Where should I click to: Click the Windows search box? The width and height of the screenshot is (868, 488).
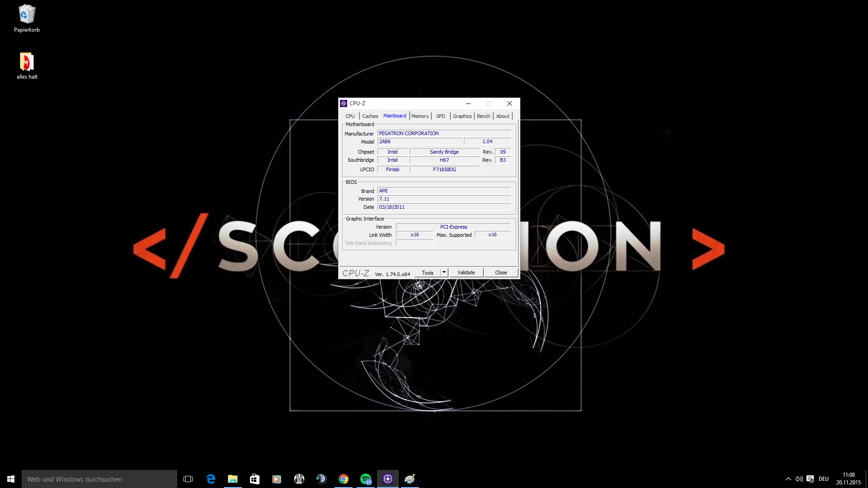(99, 479)
